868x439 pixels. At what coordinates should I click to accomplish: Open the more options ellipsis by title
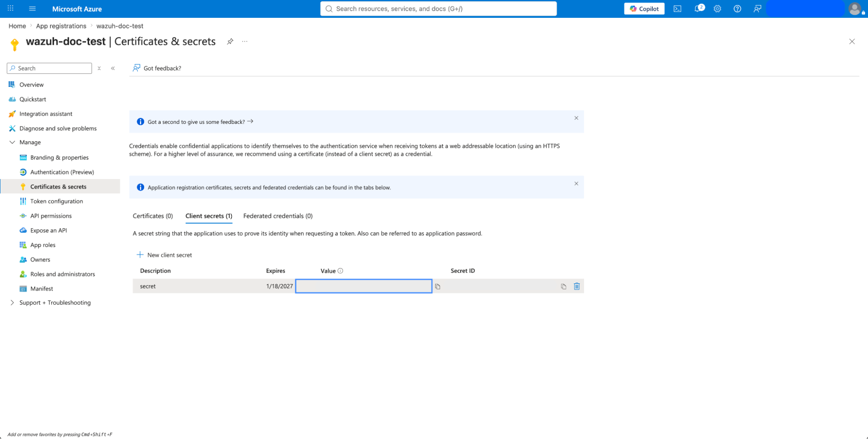point(245,41)
